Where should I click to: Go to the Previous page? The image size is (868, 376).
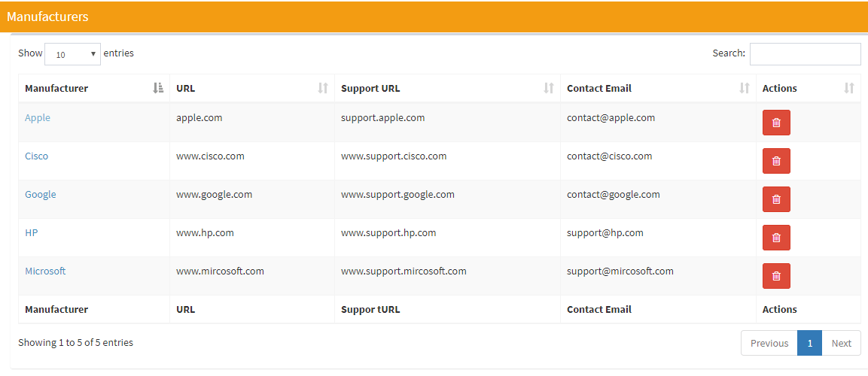(x=769, y=343)
